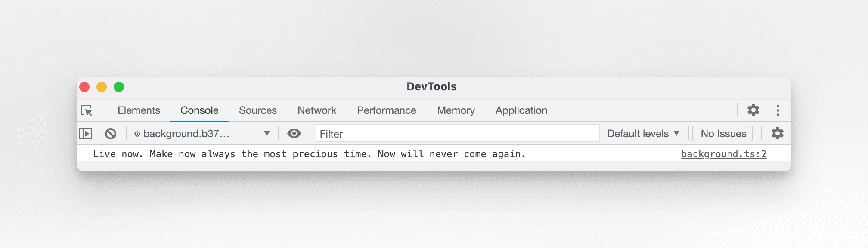Open the Default levels dropdown
This screenshot has height=248, width=868.
[x=643, y=134]
